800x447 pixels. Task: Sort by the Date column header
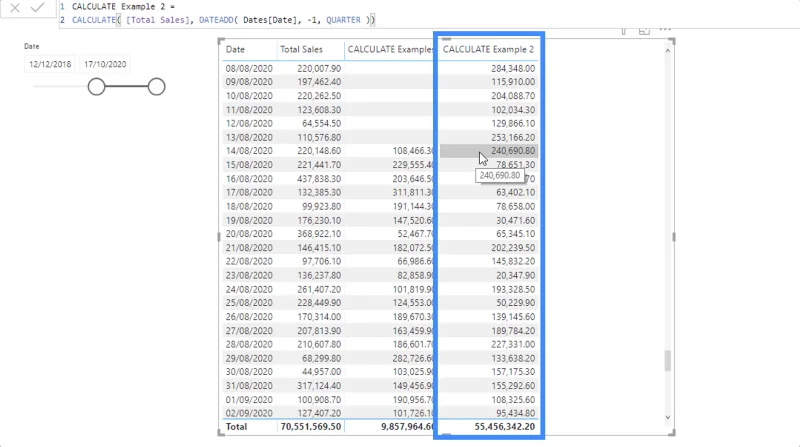pos(235,49)
